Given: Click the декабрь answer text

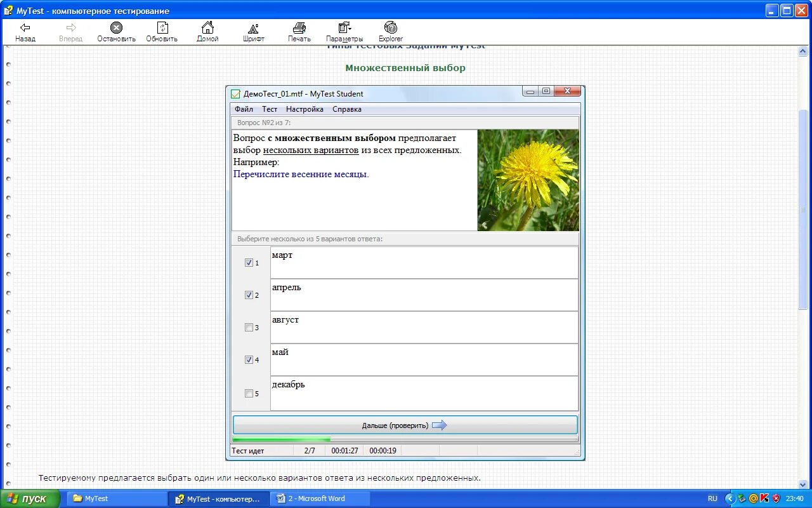Looking at the screenshot, I should pos(289,385).
